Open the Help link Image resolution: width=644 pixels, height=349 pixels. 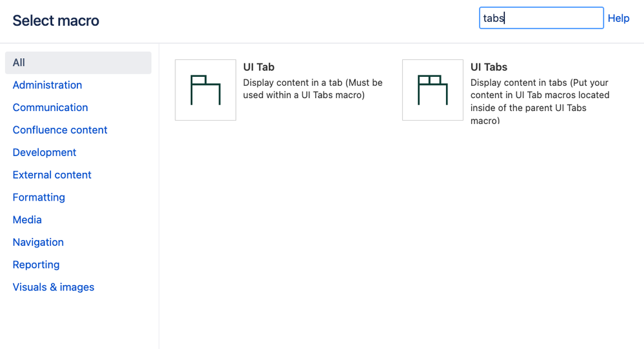618,18
